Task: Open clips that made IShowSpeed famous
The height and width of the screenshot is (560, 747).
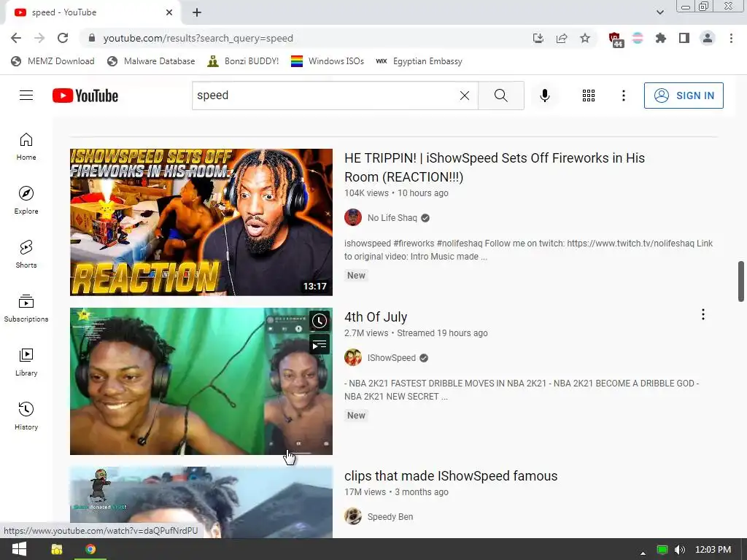Action: point(451,475)
